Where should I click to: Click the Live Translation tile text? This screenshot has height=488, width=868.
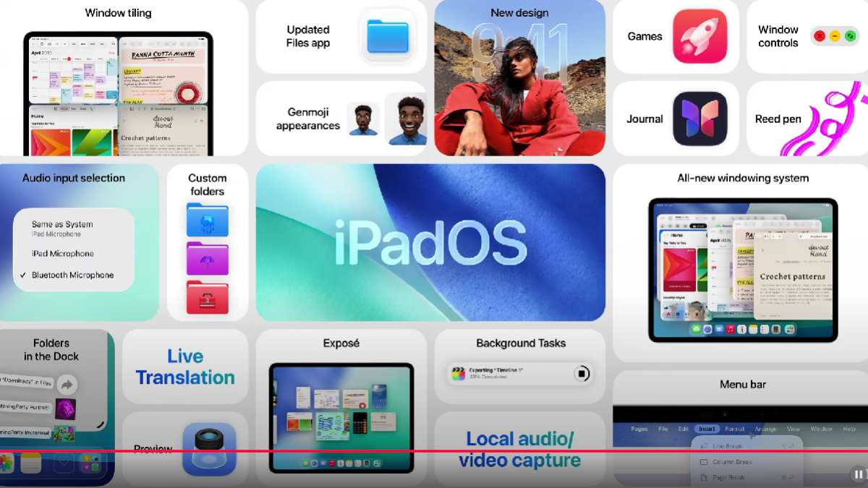tap(185, 367)
